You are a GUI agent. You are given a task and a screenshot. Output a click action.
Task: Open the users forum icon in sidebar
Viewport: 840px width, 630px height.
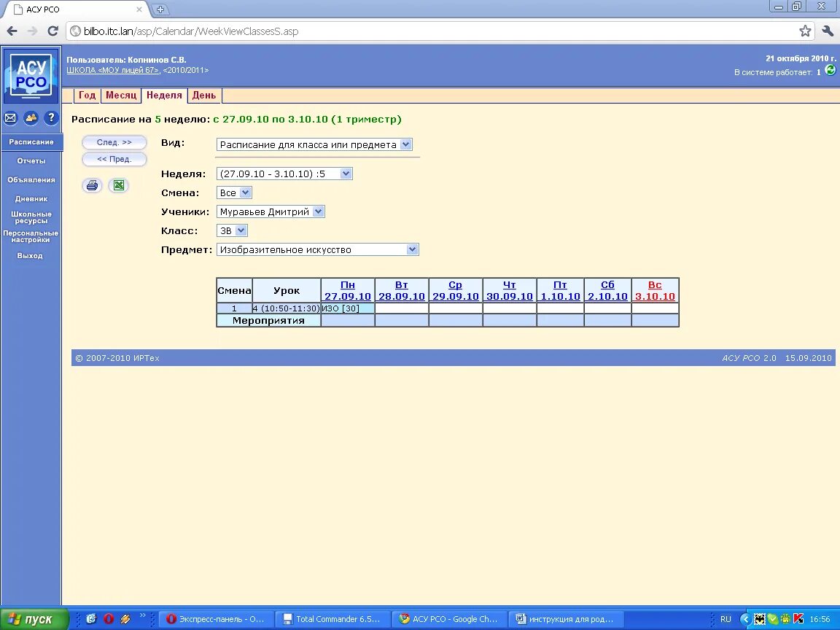click(x=31, y=118)
